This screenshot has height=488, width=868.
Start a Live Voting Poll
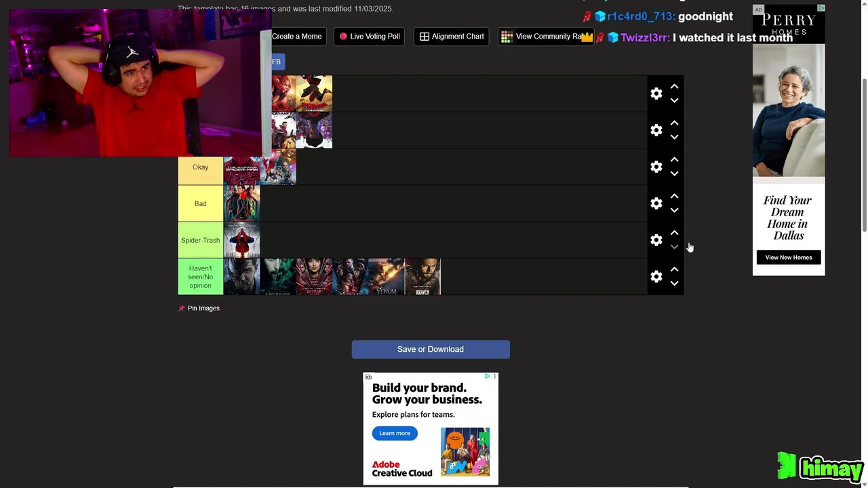(369, 37)
